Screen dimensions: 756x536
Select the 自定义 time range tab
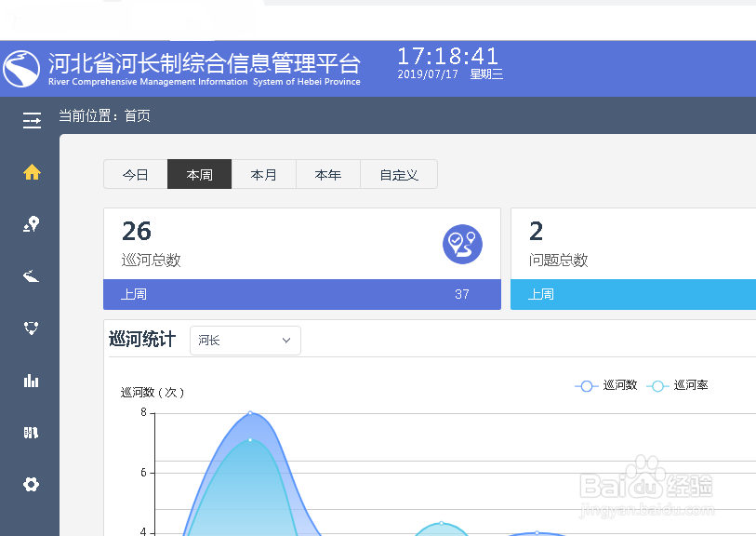(x=399, y=174)
